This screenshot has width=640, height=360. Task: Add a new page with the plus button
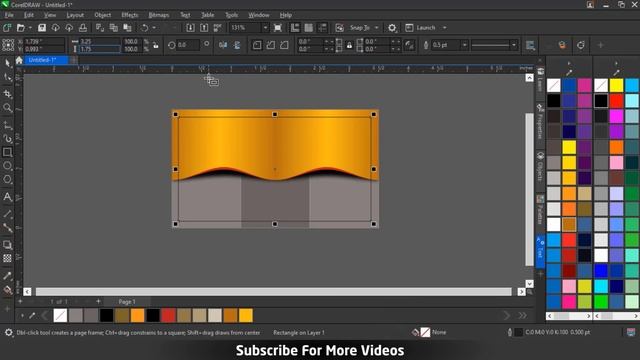pos(98,301)
